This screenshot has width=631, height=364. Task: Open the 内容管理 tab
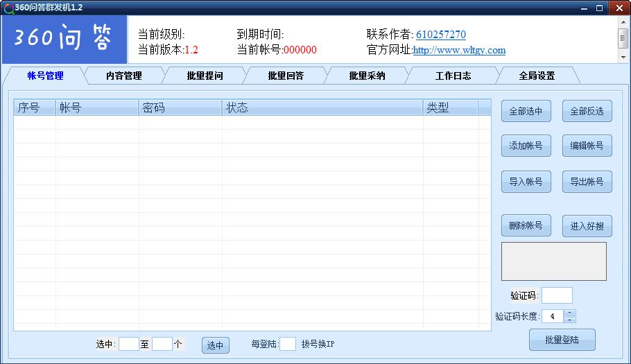(124, 76)
